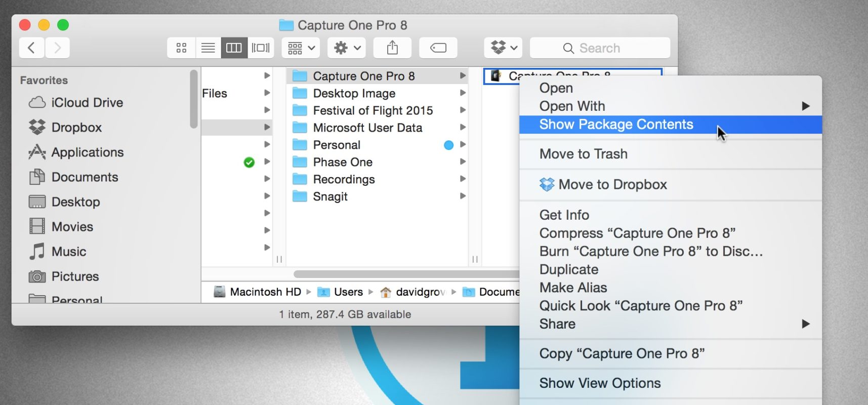868x405 pixels.
Task: Click the Edit Tags toolbar button
Action: click(438, 48)
